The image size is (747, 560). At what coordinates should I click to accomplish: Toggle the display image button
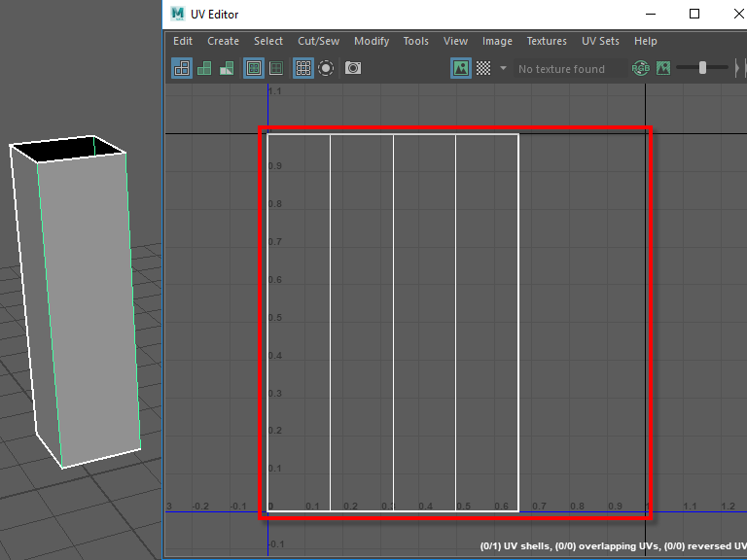point(460,68)
